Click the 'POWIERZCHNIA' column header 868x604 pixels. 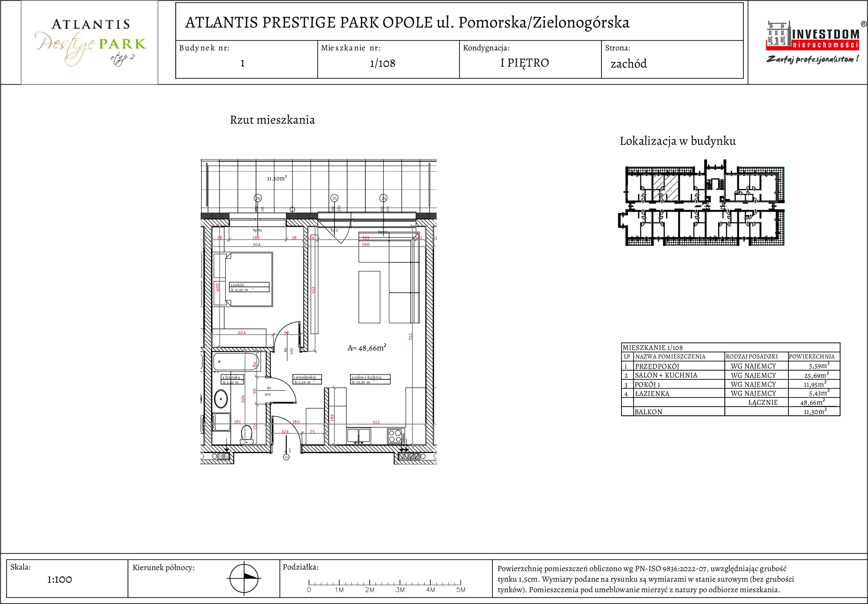click(812, 356)
